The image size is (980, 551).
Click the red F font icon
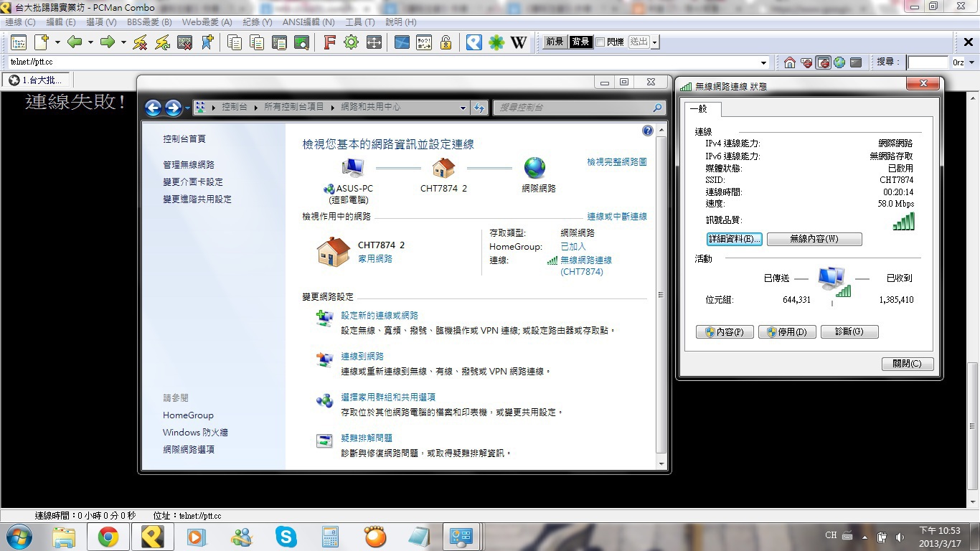coord(329,42)
